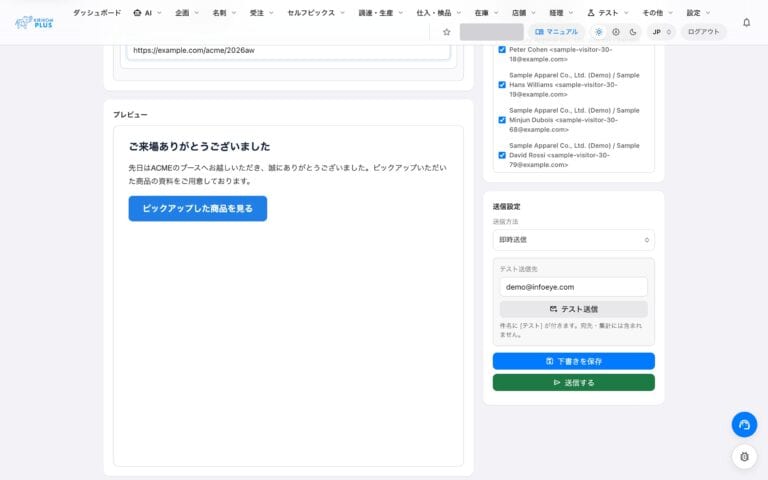Expand the AI menu
Viewport: 768px width, 480px height.
(147, 13)
